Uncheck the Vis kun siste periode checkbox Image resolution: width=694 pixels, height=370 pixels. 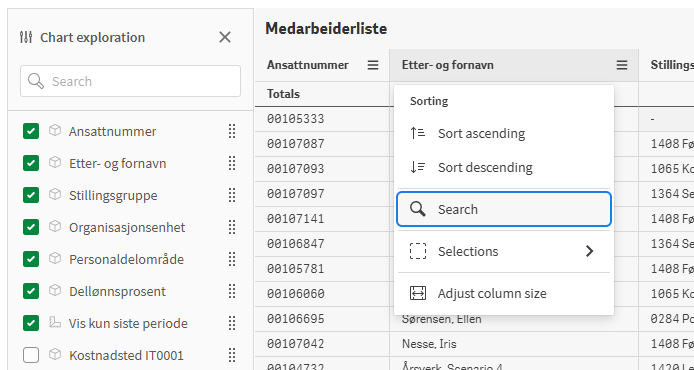pyautogui.click(x=31, y=323)
